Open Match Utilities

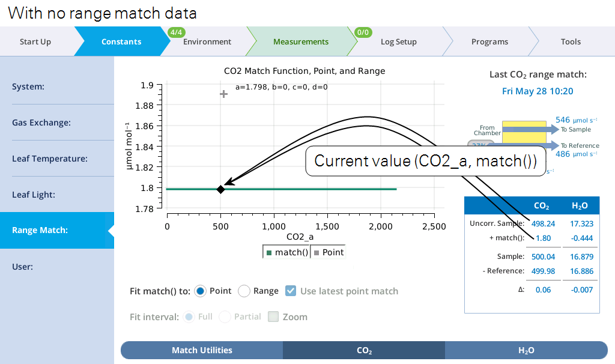pyautogui.click(x=202, y=350)
